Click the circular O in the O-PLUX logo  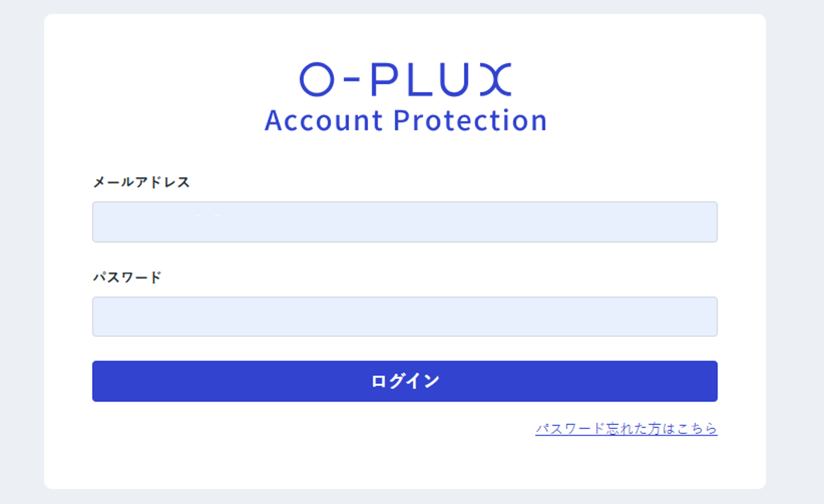click(x=316, y=79)
